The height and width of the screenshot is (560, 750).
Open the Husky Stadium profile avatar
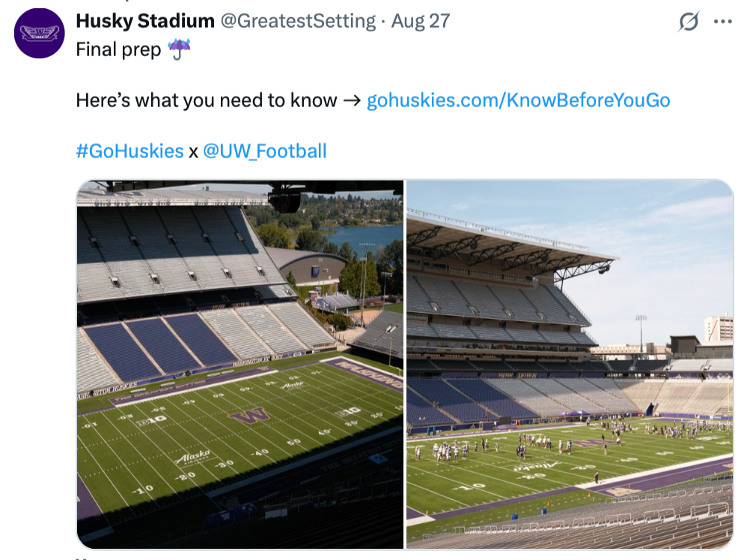click(39, 33)
